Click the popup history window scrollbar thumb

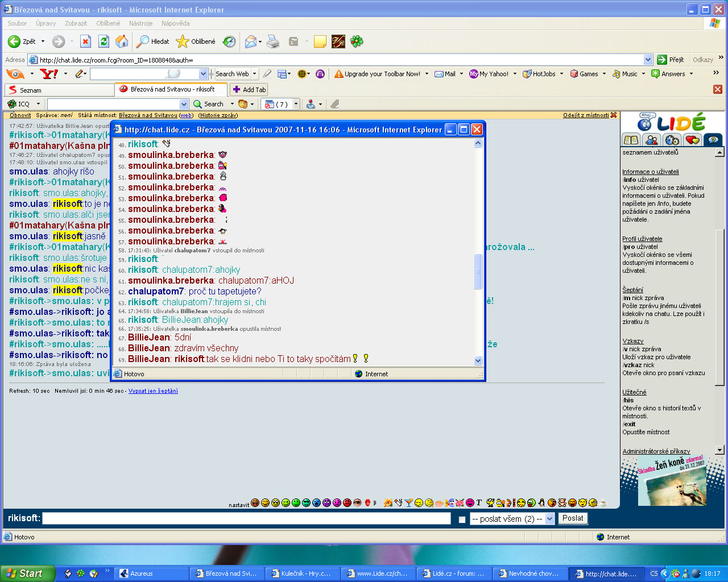click(478, 272)
